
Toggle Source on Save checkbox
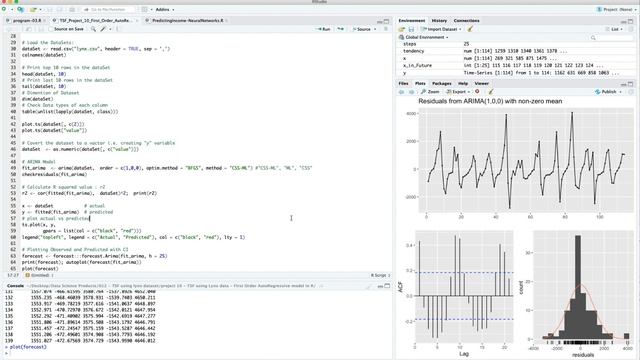[x=51, y=29]
